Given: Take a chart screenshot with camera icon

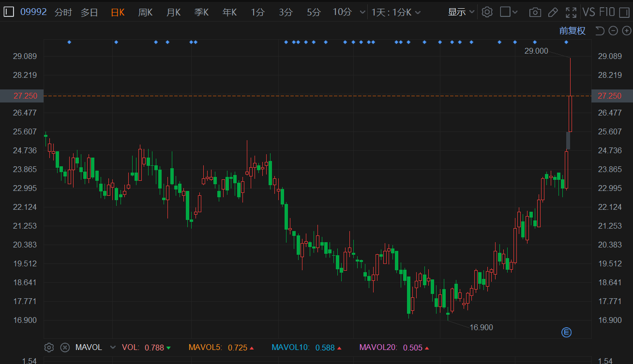Looking at the screenshot, I should click(535, 12).
